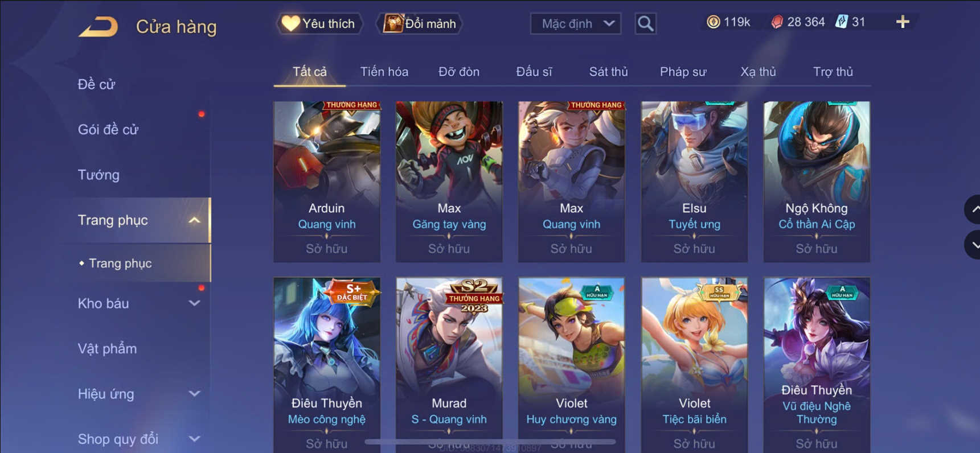This screenshot has width=980, height=453.
Task: Open the Yêu thích favorites filter
Action: click(x=319, y=23)
